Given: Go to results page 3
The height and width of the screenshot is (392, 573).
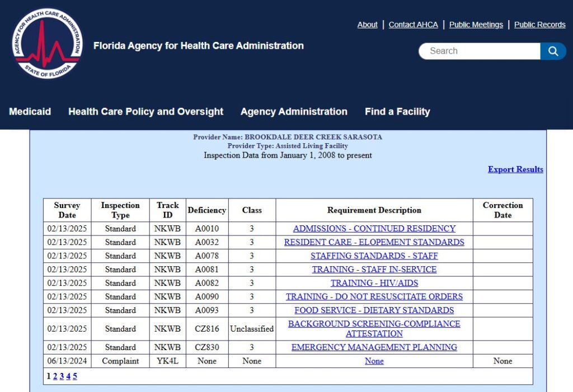Looking at the screenshot, I should 62,376.
